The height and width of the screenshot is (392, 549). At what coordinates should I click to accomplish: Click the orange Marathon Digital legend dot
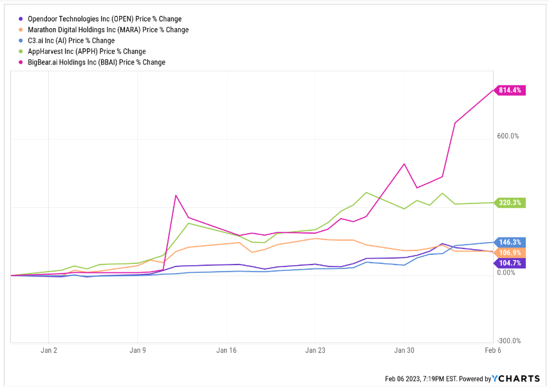[x=23, y=30]
